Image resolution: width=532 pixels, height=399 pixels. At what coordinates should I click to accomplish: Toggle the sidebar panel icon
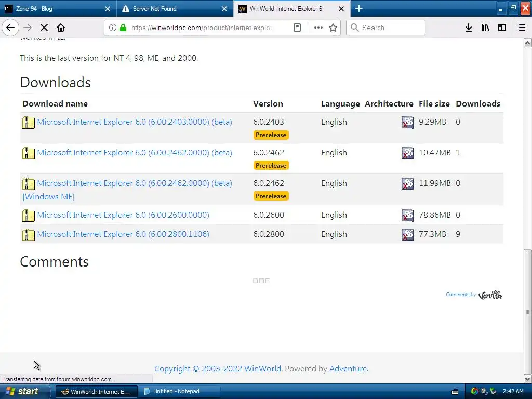[x=502, y=28]
